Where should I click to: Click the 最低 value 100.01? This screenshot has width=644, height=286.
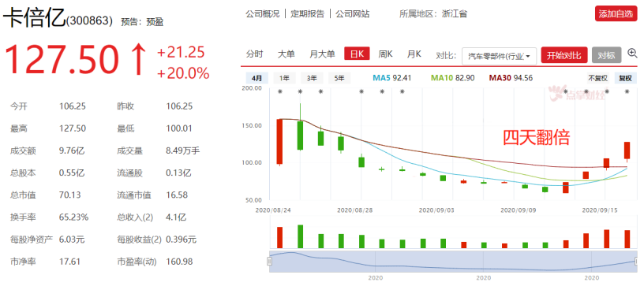[x=179, y=128]
